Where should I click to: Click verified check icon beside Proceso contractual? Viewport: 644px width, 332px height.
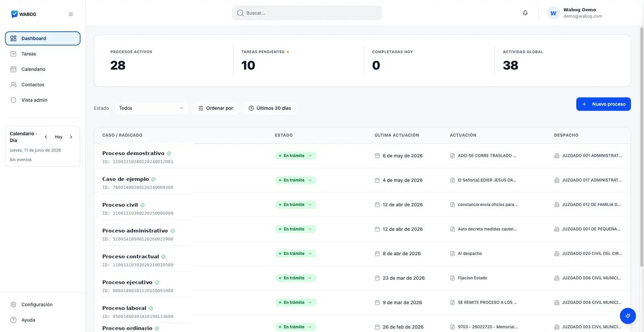point(163,256)
